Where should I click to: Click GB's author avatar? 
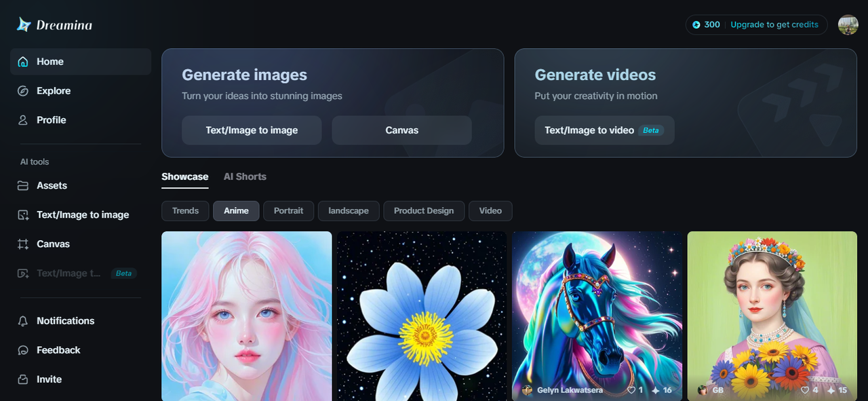[703, 390]
